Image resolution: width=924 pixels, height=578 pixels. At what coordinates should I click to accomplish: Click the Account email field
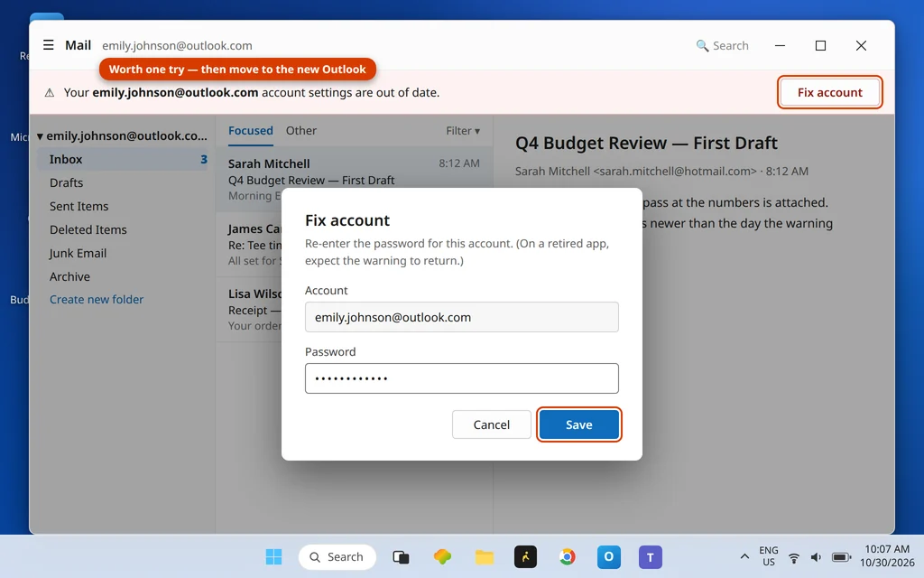click(x=461, y=317)
